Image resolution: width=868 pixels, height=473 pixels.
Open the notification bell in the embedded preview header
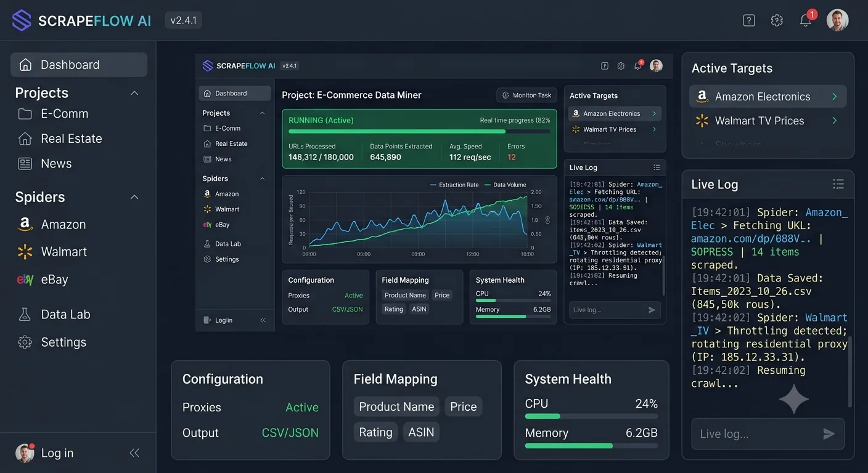638,65
